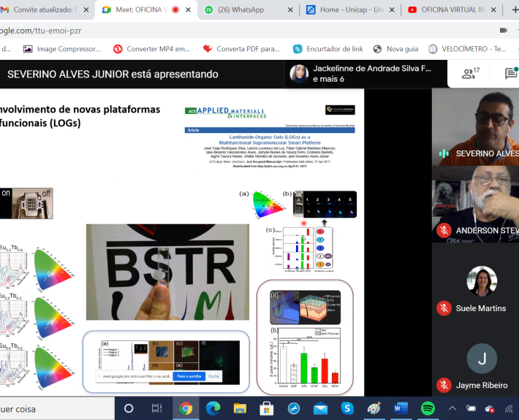Click muted microphone icon beside Jayme Ribeiro
This screenshot has width=519, height=420.
pos(444,385)
